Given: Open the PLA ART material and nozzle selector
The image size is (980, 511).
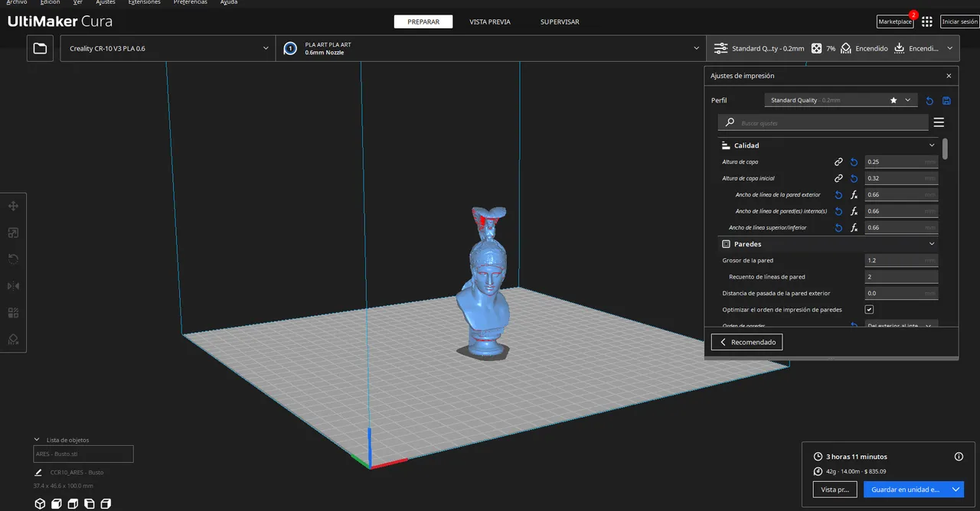Looking at the screenshot, I should pos(491,48).
